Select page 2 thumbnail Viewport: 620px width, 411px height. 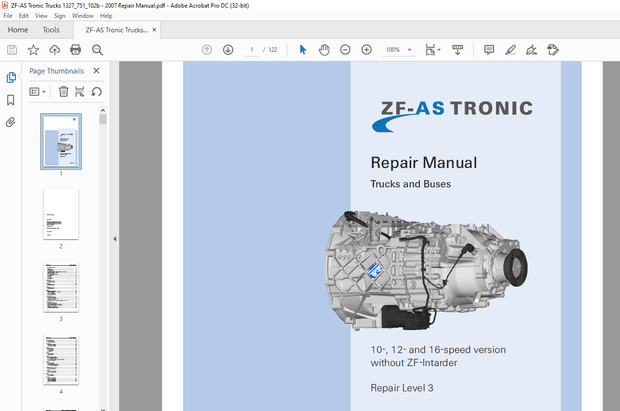pyautogui.click(x=61, y=214)
